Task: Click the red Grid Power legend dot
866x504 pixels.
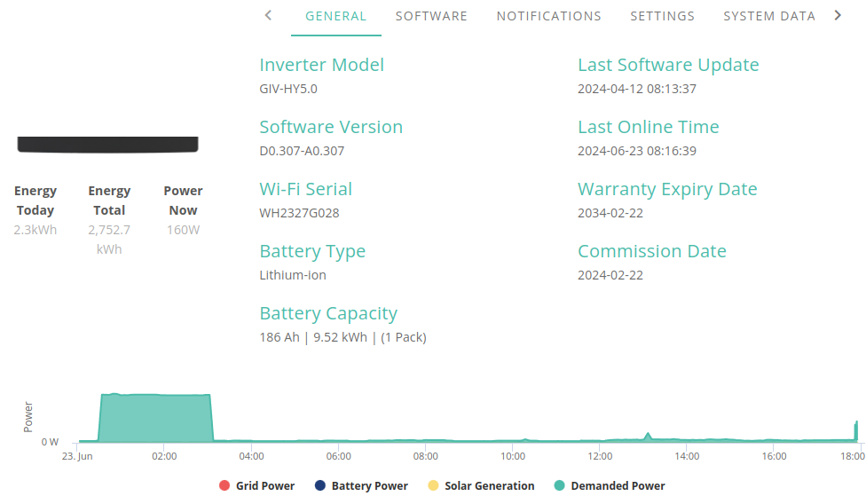Action: 224,485
